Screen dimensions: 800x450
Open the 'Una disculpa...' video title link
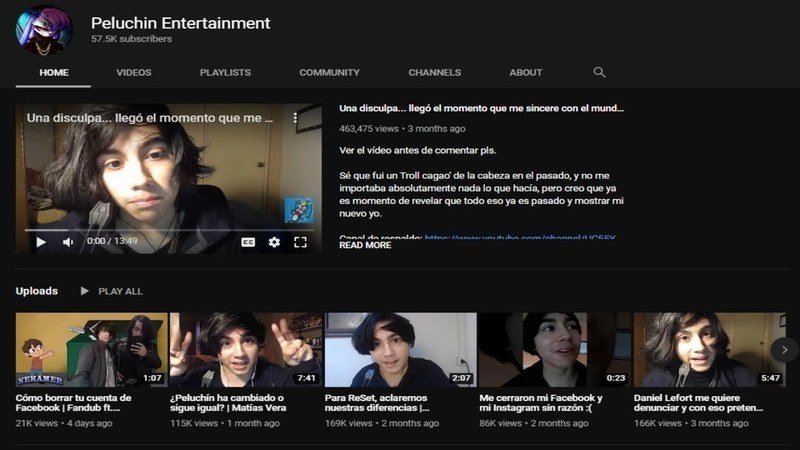481,108
